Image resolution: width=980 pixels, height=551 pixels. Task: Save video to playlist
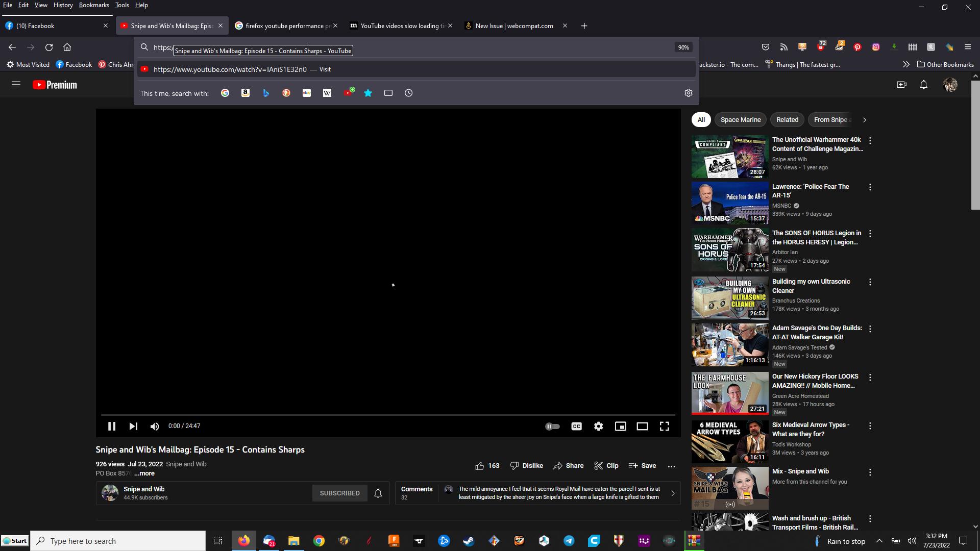click(x=642, y=466)
